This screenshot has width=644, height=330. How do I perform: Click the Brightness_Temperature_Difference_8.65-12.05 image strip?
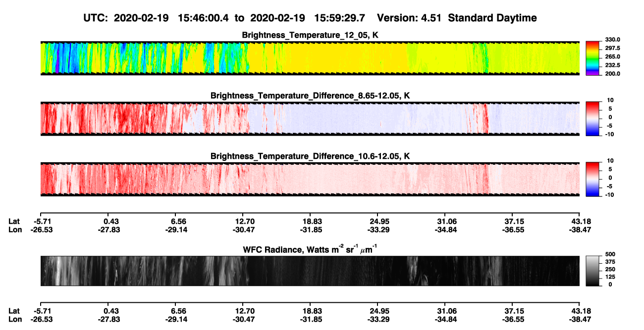[310, 118]
